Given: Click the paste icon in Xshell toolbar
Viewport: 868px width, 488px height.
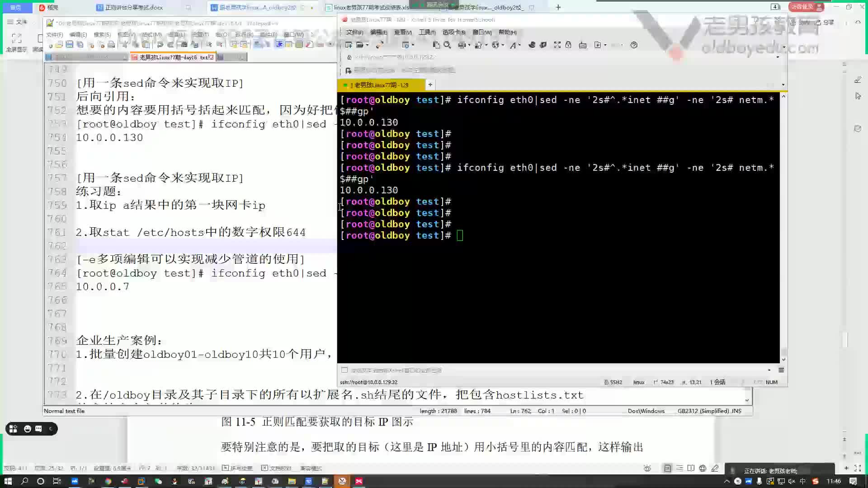Looking at the screenshot, I should (434, 45).
